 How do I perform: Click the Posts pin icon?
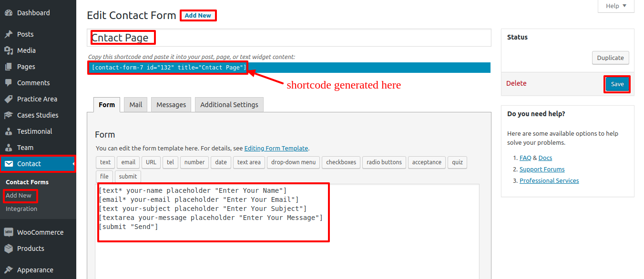[9, 34]
